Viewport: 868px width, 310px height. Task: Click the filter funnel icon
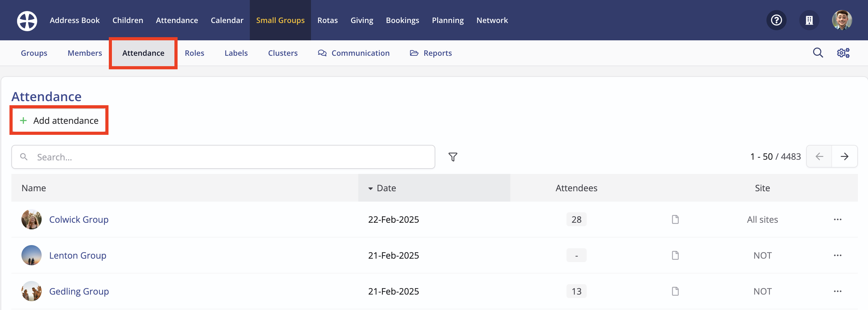tap(453, 157)
